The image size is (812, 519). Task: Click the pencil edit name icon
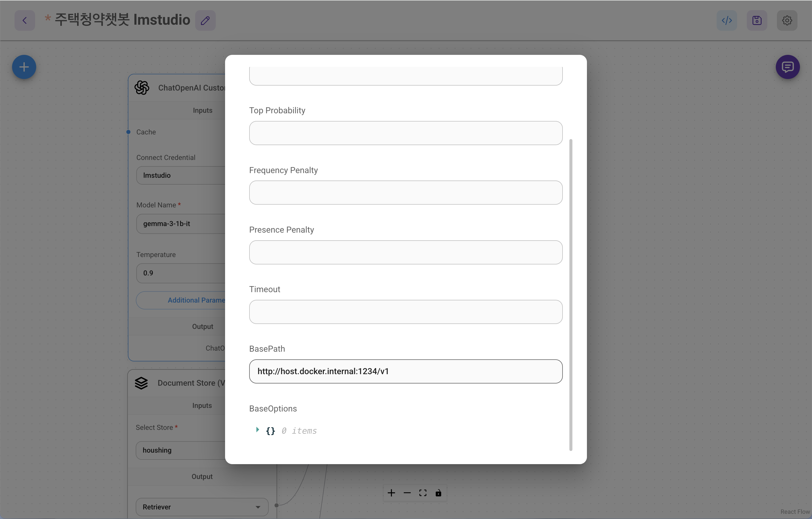click(205, 21)
